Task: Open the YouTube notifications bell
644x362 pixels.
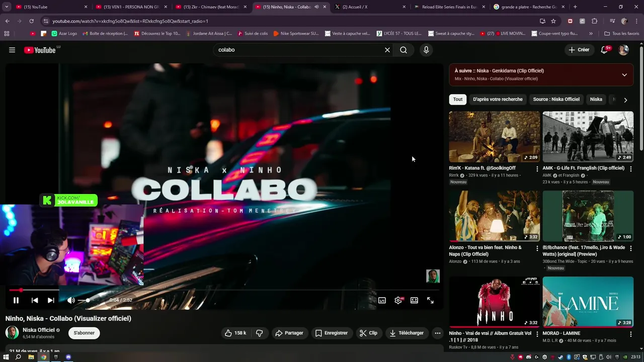Action: tap(605, 50)
